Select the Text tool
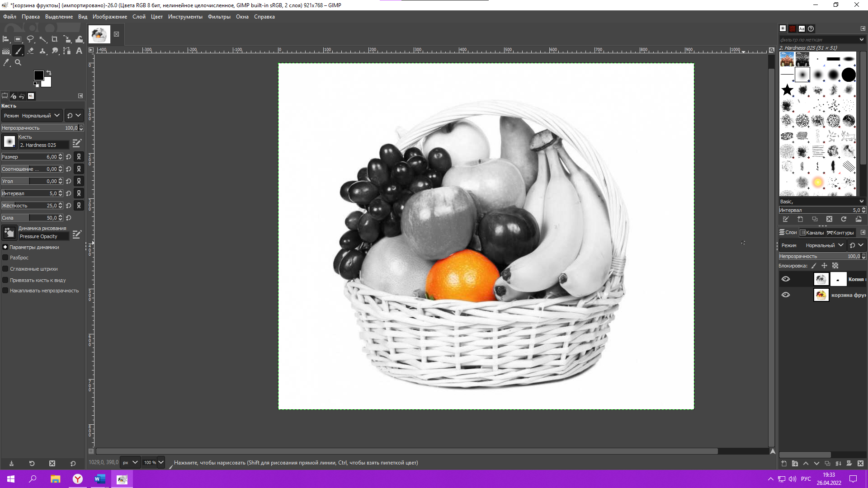The width and height of the screenshot is (868, 488). [79, 51]
